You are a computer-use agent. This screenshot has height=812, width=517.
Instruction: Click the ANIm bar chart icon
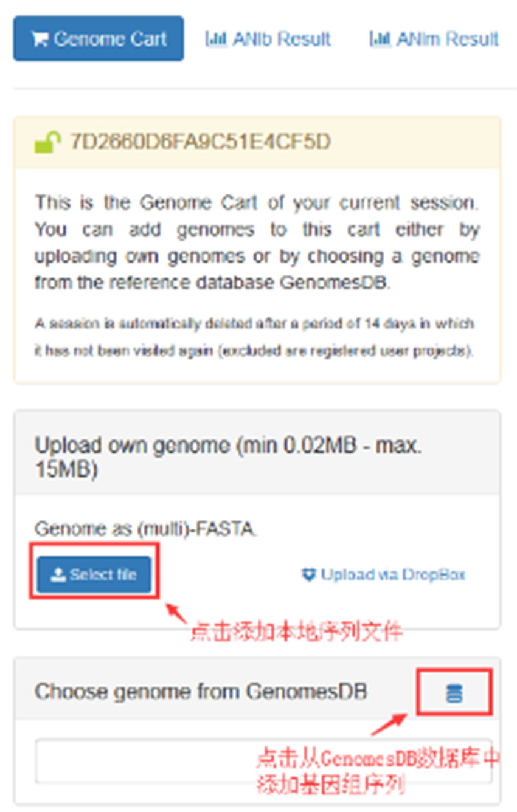(380, 39)
